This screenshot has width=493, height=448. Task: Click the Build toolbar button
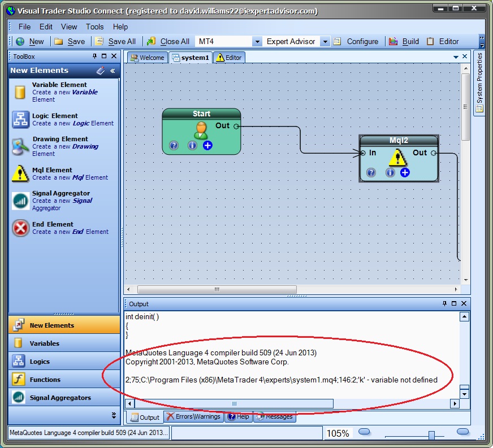(404, 41)
